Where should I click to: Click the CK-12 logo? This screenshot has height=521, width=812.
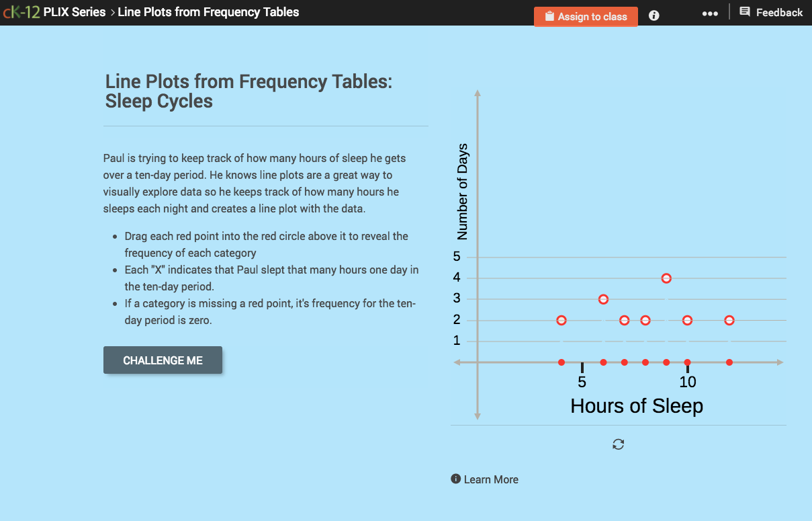tap(21, 11)
